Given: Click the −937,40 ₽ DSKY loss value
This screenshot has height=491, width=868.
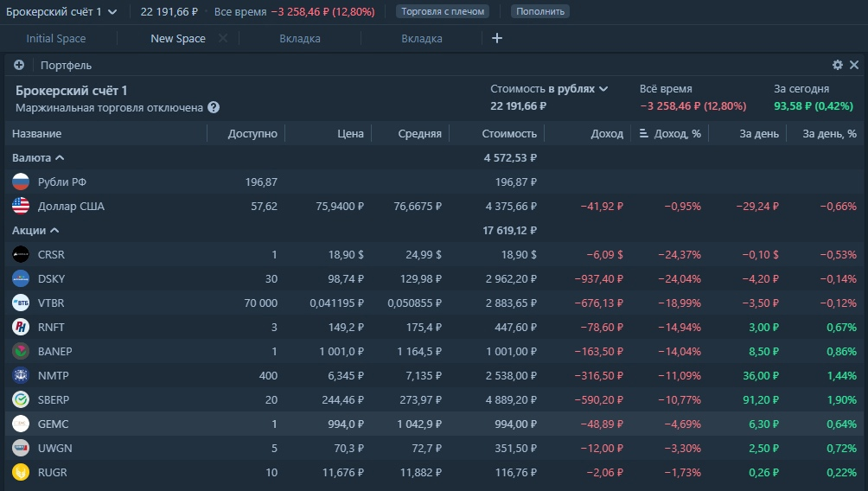Looking at the screenshot, I should 599,278.
